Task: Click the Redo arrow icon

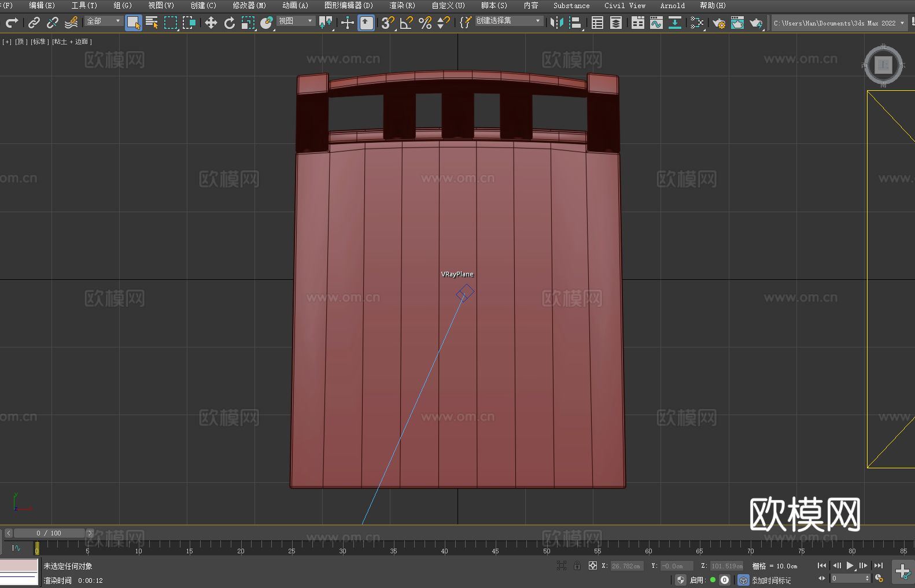Action: 12,23
